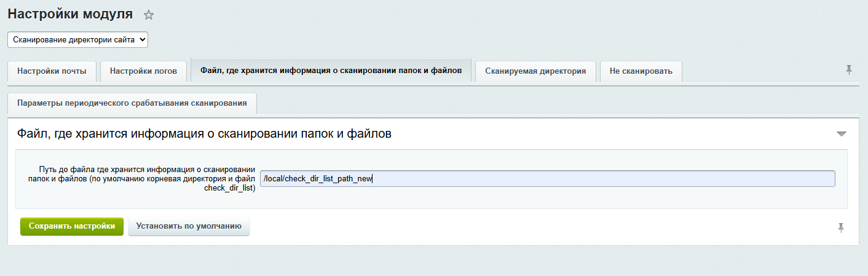The height and width of the screenshot is (276, 868).
Task: Click the pin icon beside the tabs row
Action: (849, 70)
